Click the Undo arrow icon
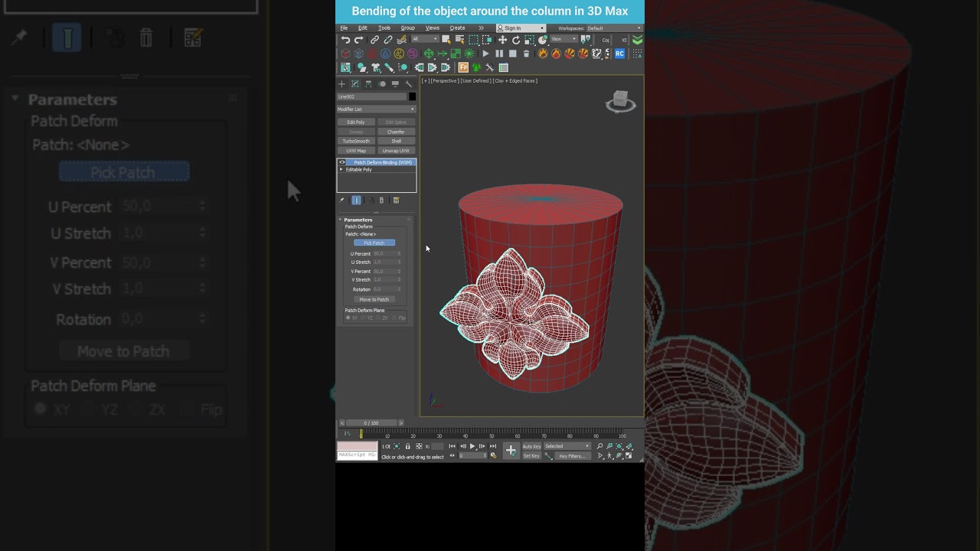The height and width of the screenshot is (551, 980). (345, 40)
